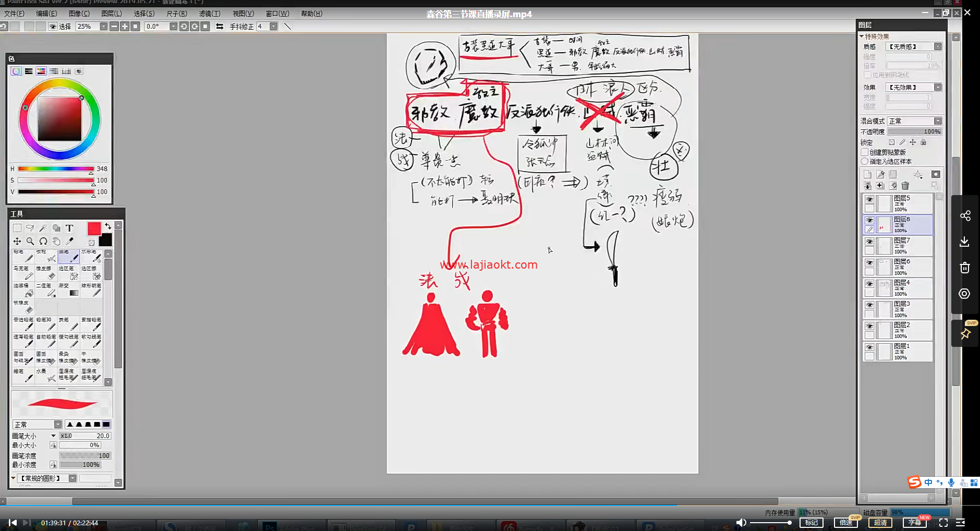
Task: Choose the 油漆桶 paint bucket tool
Action: click(23, 290)
